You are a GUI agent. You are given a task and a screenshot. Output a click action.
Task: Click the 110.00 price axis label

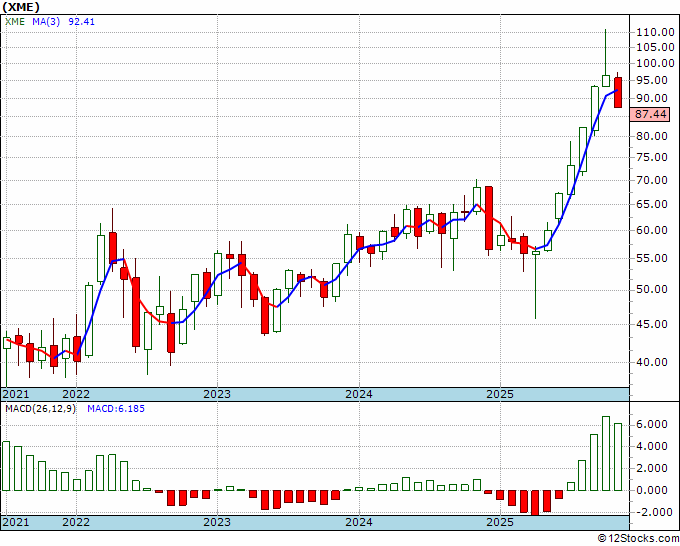point(655,32)
